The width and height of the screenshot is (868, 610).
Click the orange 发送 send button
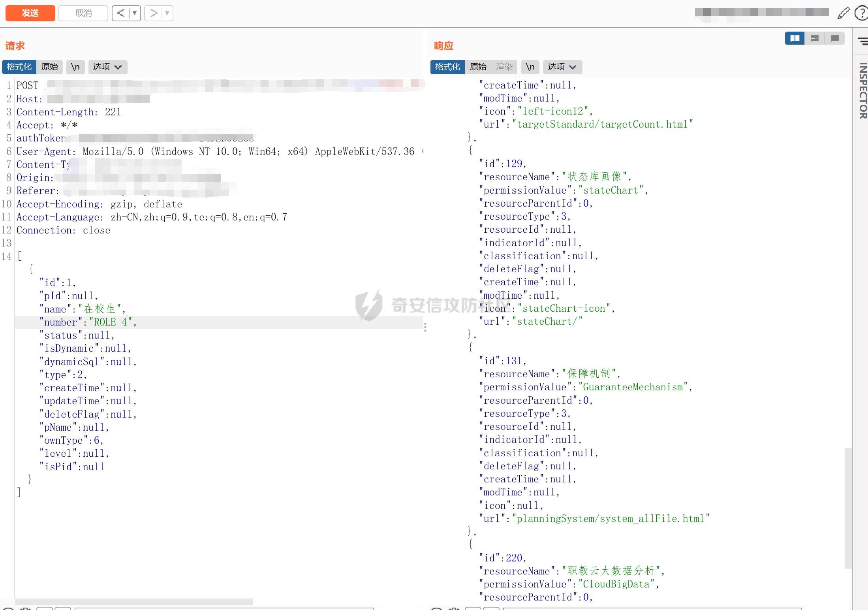point(30,13)
